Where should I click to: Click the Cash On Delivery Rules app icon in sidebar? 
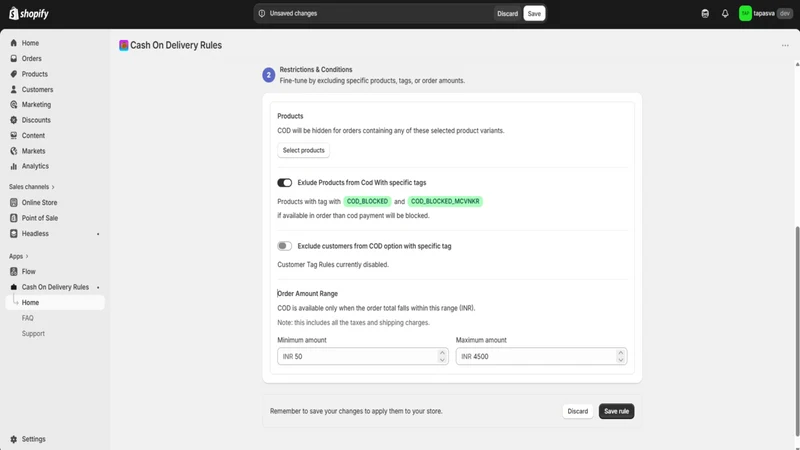(x=14, y=287)
